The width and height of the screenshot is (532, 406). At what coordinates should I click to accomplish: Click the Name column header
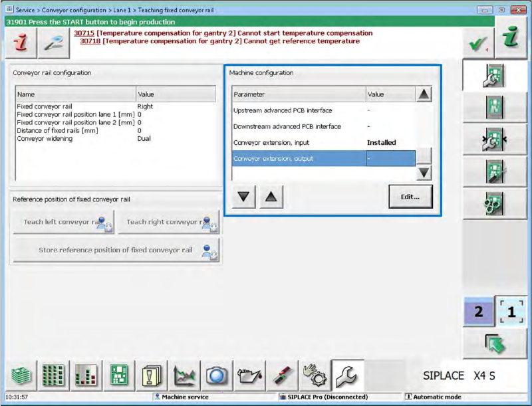pyautogui.click(x=76, y=94)
